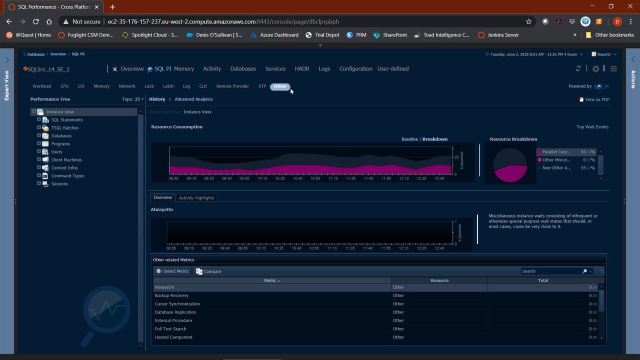Open the SQL Statements tree icon
640x360 pixels.
(x=45, y=120)
